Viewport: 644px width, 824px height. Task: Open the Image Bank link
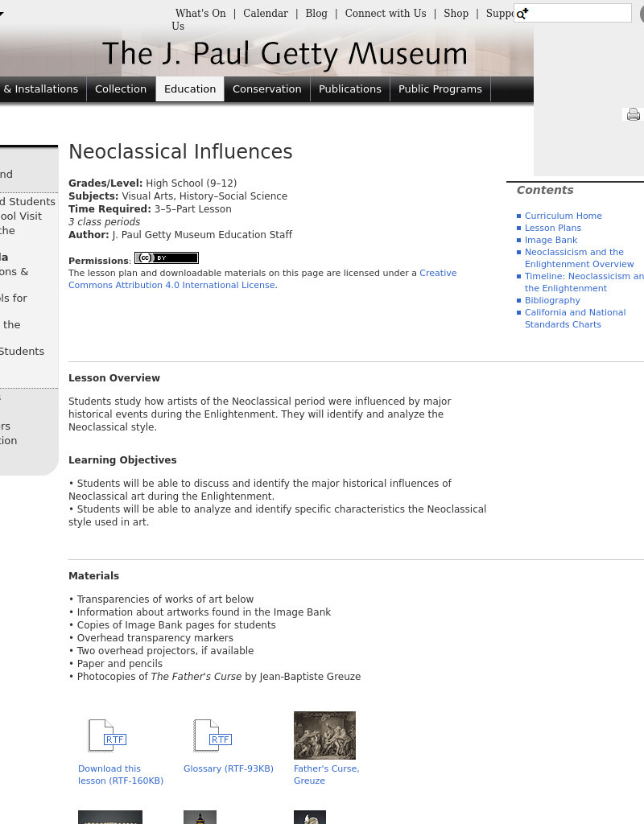click(551, 240)
